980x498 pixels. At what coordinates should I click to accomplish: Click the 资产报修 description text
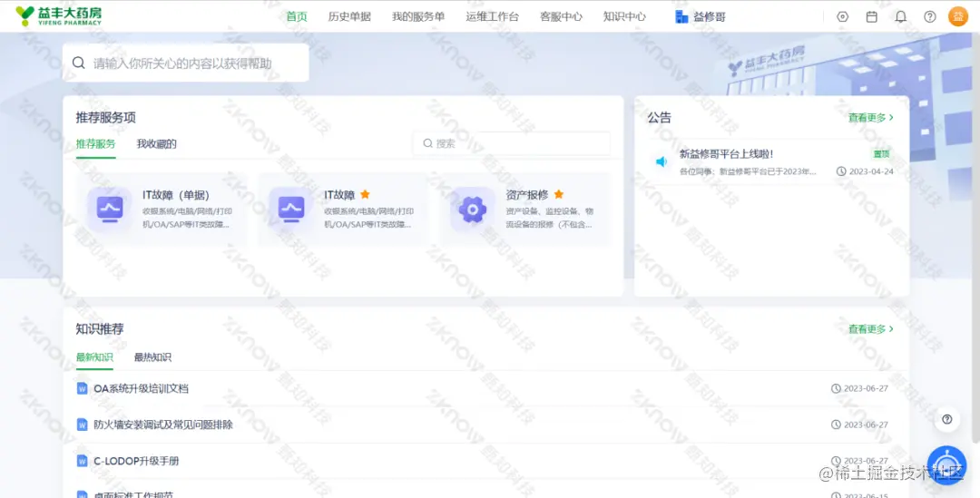click(x=549, y=218)
